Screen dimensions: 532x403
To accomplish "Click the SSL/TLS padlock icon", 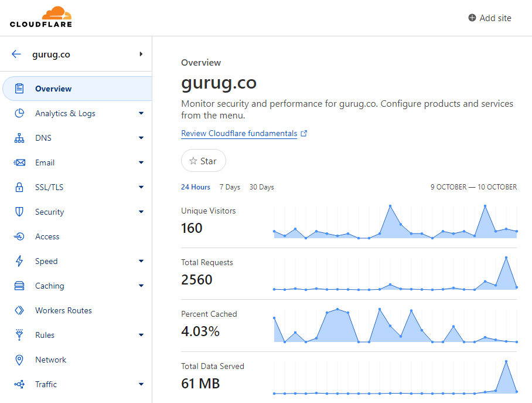I will point(19,187).
